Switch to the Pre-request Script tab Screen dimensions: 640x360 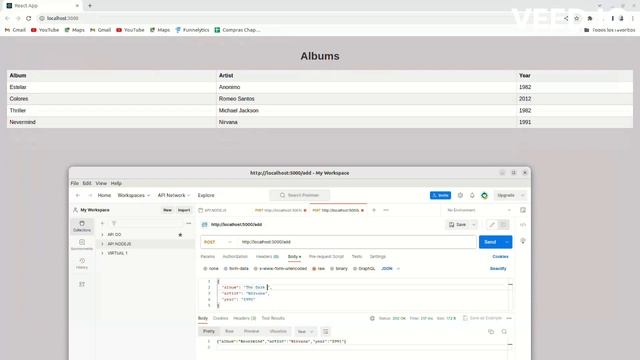[x=326, y=257]
